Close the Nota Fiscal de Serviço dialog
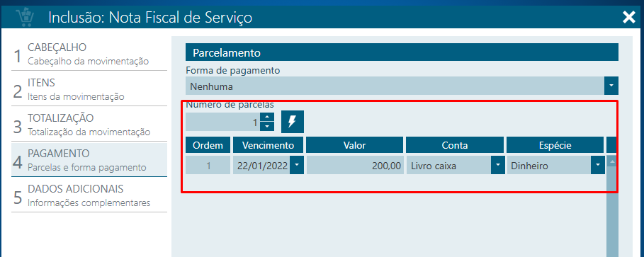 pos(629,17)
